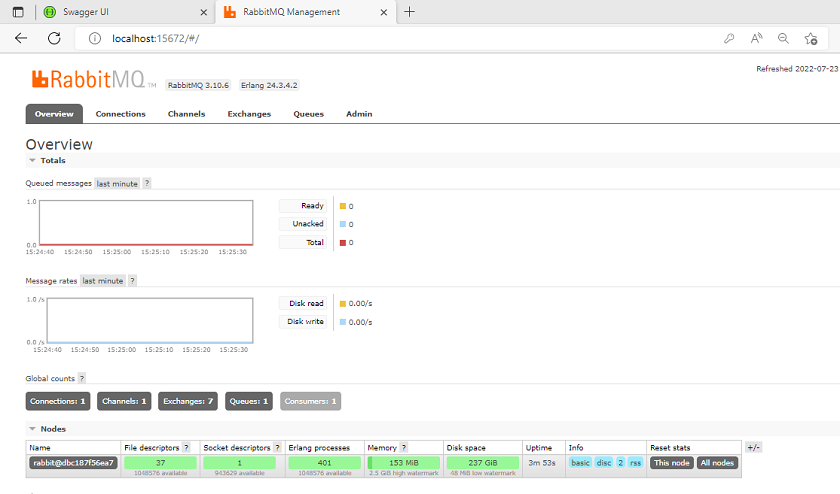The height and width of the screenshot is (494, 840).
Task: Open the Admin tab
Action: click(x=359, y=114)
